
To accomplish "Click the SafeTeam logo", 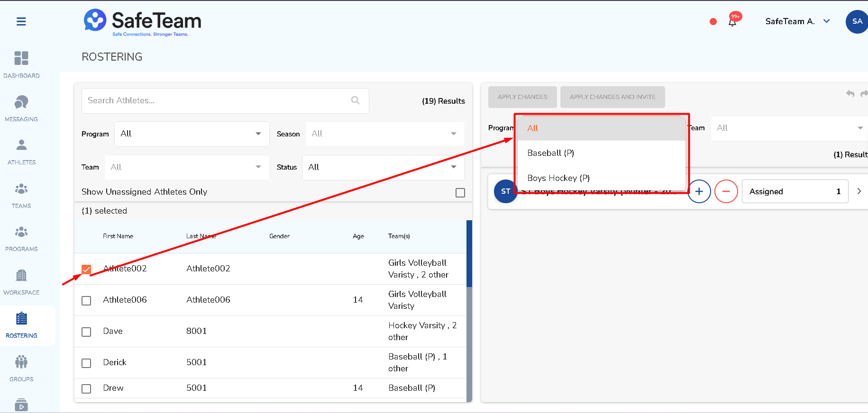I will [x=142, y=22].
